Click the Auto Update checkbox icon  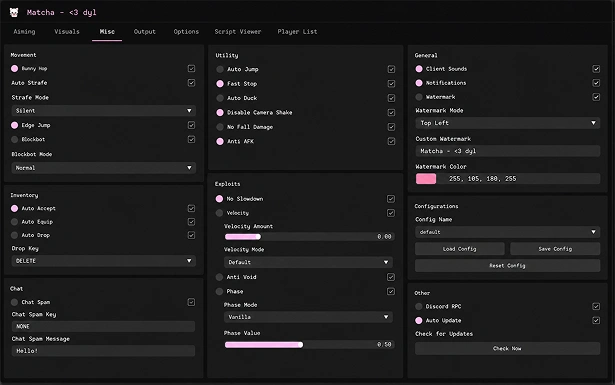pos(596,320)
